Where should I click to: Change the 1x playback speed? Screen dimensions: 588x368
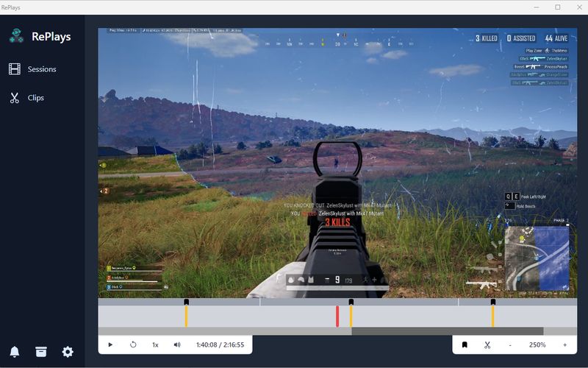155,344
